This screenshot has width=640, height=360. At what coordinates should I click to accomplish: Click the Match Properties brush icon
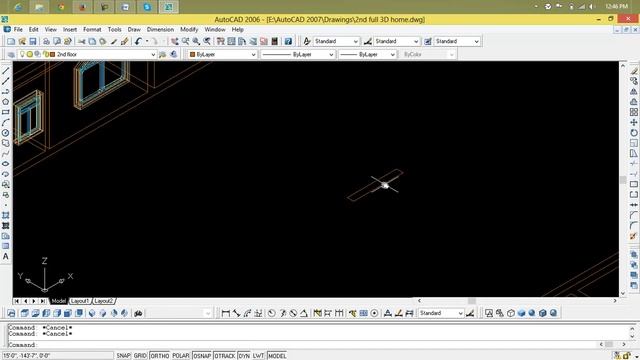[x=114, y=41]
